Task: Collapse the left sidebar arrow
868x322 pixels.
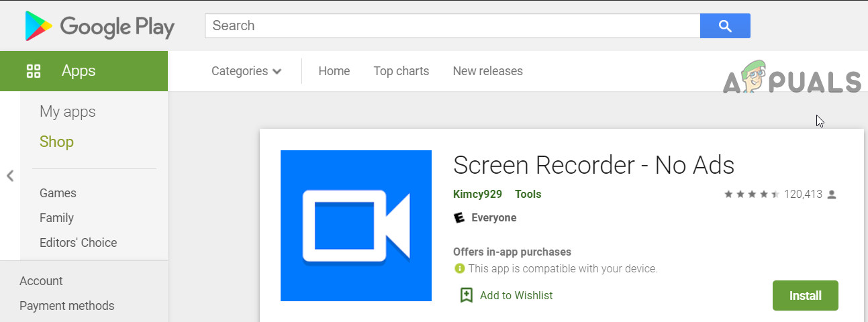Action: point(10,176)
